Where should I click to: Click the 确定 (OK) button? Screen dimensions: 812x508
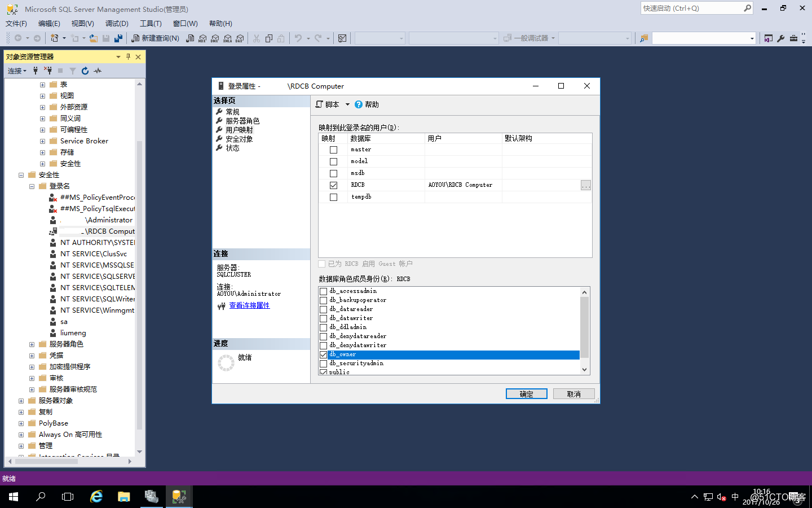point(527,394)
